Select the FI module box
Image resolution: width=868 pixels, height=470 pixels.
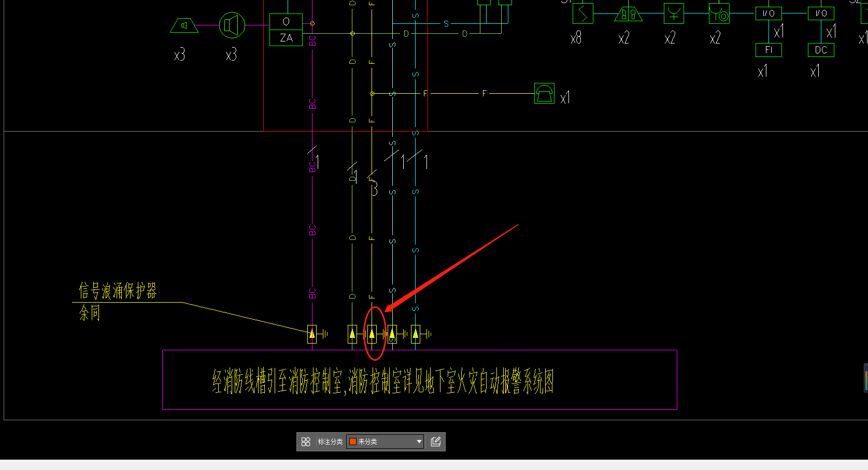(769, 50)
